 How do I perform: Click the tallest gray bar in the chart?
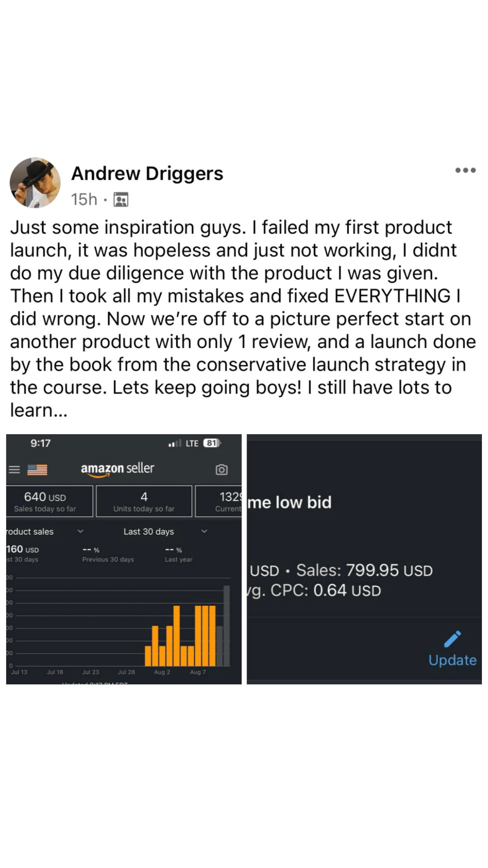227,625
